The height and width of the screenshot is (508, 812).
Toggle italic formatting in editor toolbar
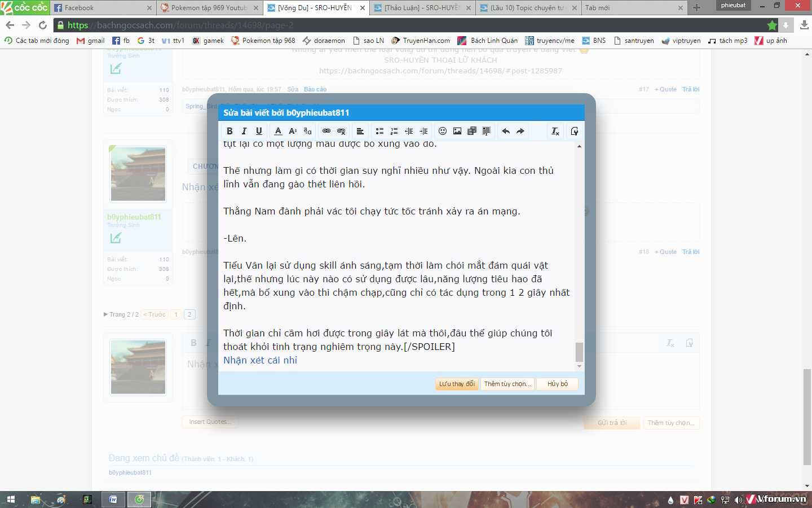click(244, 131)
